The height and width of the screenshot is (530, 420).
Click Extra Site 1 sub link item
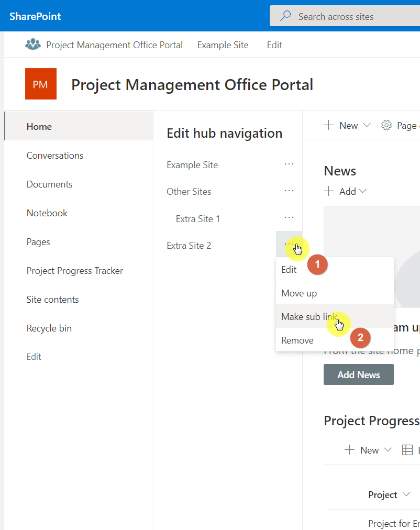coord(198,219)
